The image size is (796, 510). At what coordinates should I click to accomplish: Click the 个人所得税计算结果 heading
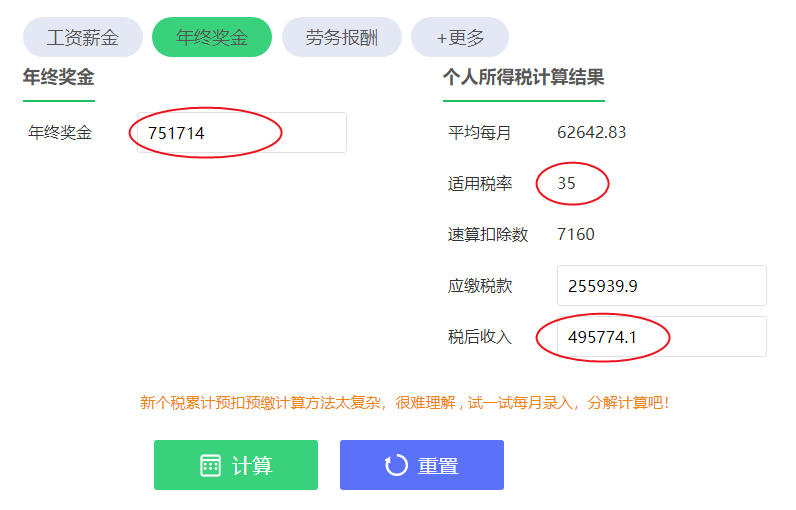click(523, 77)
